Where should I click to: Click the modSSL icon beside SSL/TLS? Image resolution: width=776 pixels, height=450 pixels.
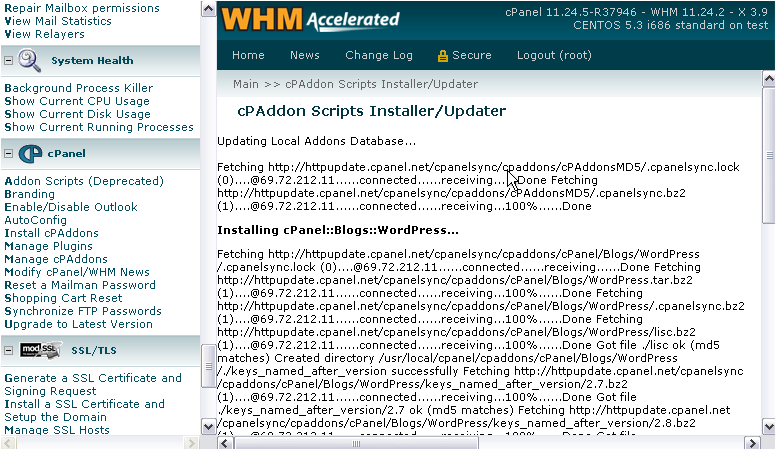(41, 350)
